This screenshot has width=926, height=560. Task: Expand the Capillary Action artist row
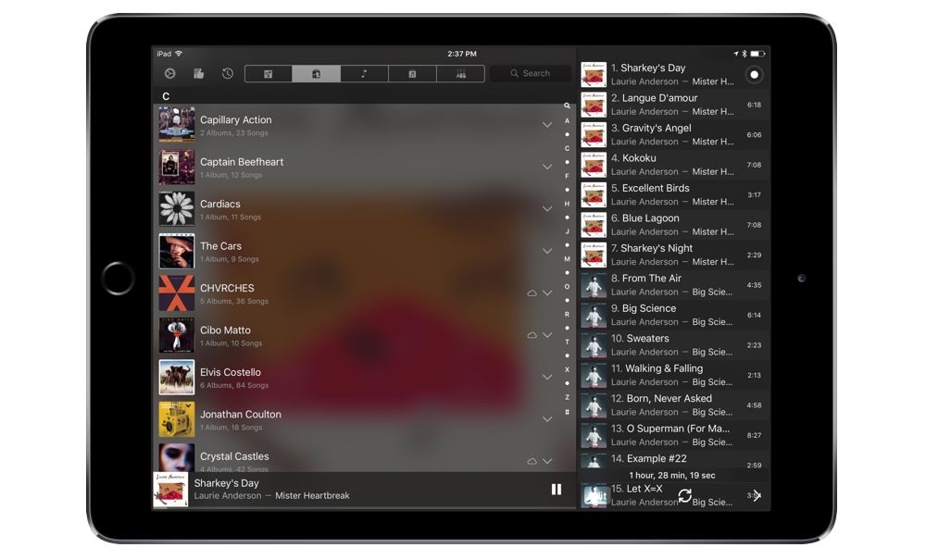(x=547, y=125)
